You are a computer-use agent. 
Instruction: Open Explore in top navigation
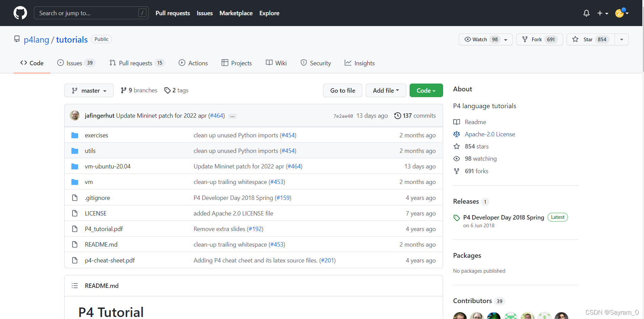pos(269,13)
